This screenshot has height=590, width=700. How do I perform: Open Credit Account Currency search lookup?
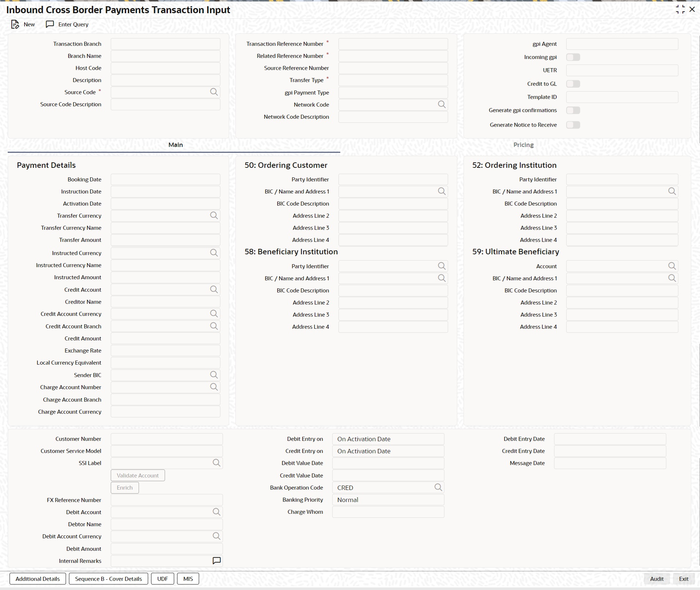214,314
